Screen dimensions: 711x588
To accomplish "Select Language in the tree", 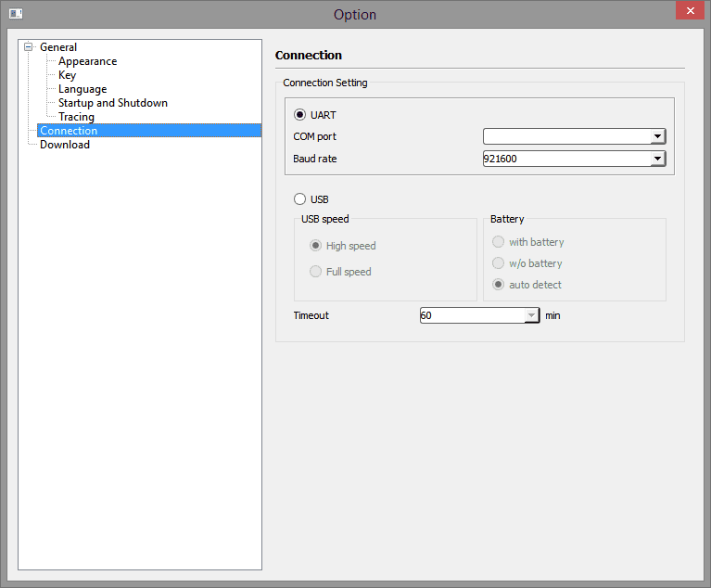I will pyautogui.click(x=83, y=89).
